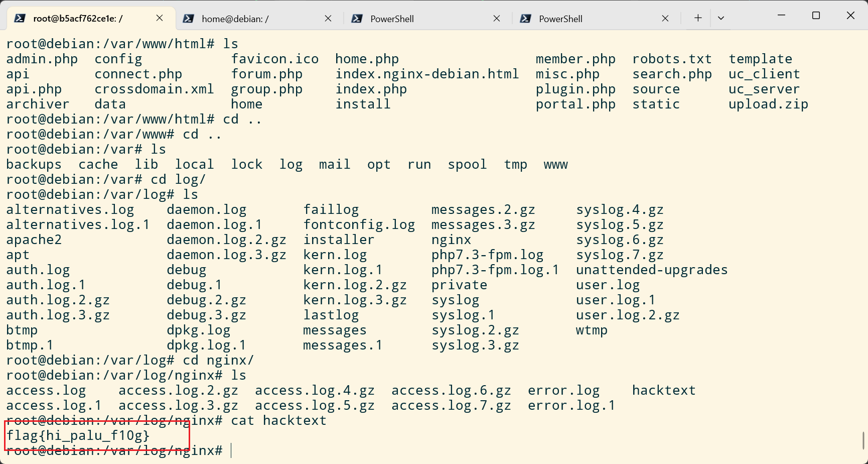Minimize the terminal window
The height and width of the screenshot is (464, 868).
click(x=781, y=16)
